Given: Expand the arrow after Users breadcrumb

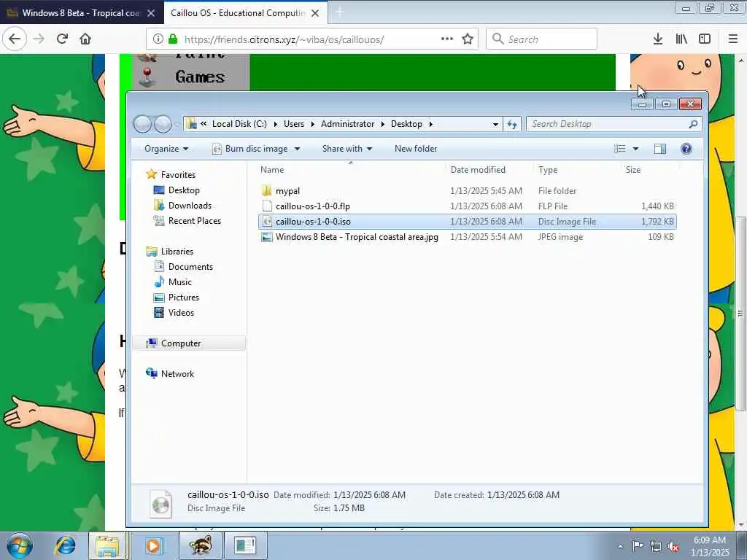Looking at the screenshot, I should 313,124.
